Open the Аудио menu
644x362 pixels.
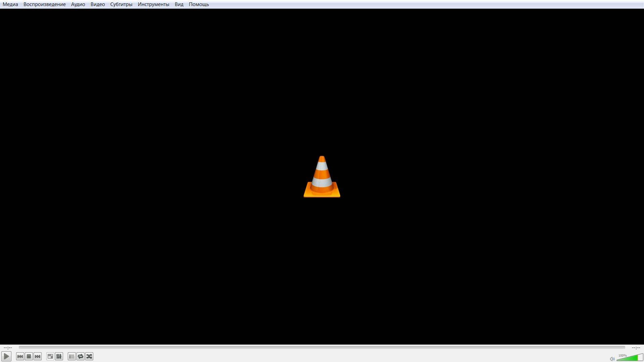[78, 4]
